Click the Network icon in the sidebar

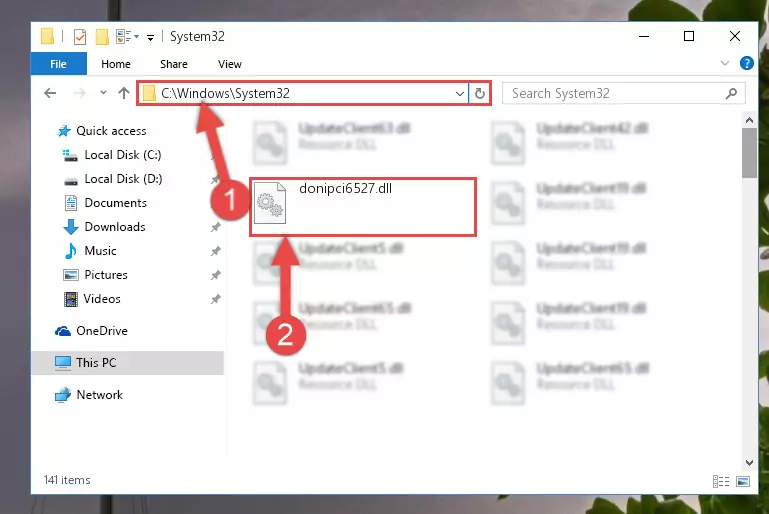[63, 395]
